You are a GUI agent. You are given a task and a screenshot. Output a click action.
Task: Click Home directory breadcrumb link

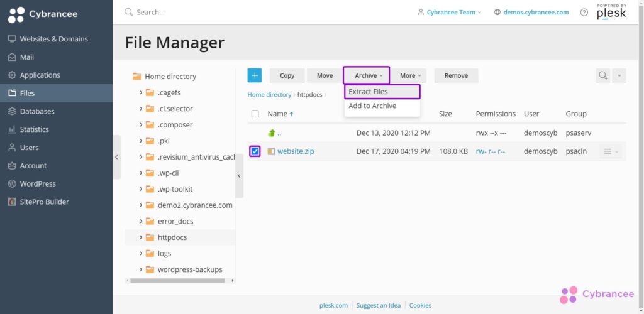pyautogui.click(x=269, y=95)
